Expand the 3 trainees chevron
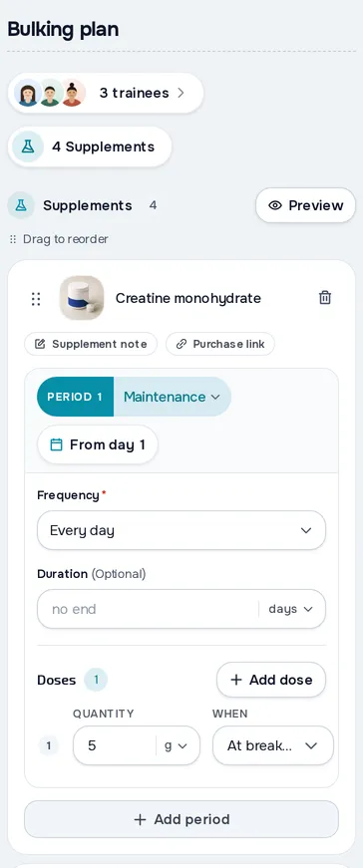Image resolution: width=363 pixels, height=868 pixels. [x=181, y=93]
